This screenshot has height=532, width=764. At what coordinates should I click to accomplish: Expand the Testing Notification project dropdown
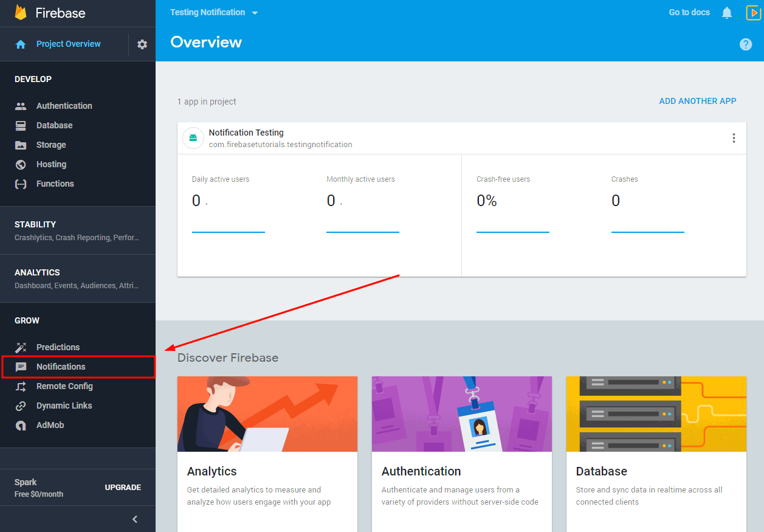[x=213, y=12]
